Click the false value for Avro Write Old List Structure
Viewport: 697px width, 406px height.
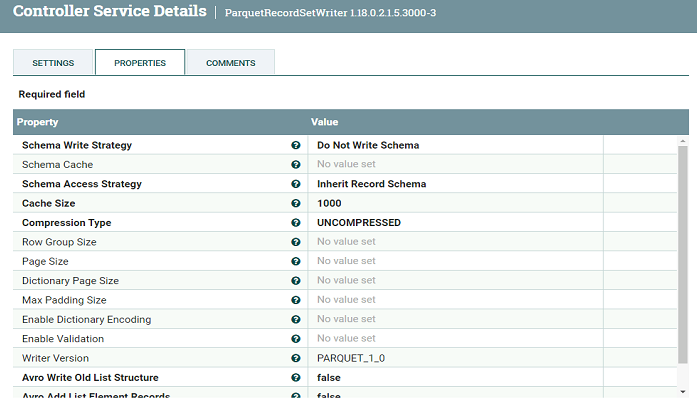(455, 378)
